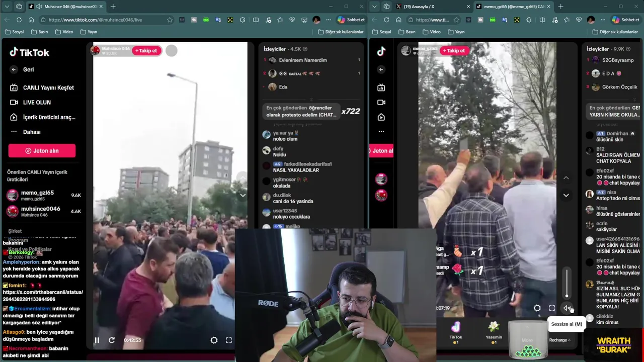
Task: Click back arrow in right TikTok sidebar
Action: click(381, 70)
